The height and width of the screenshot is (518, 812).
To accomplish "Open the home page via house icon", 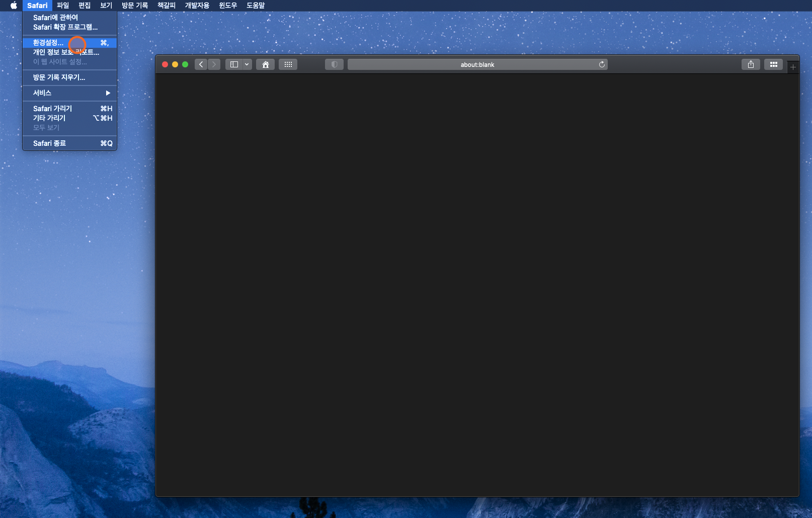I will (266, 64).
